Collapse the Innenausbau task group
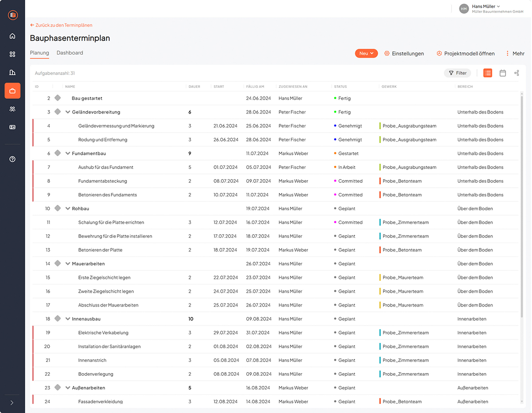 coord(68,319)
